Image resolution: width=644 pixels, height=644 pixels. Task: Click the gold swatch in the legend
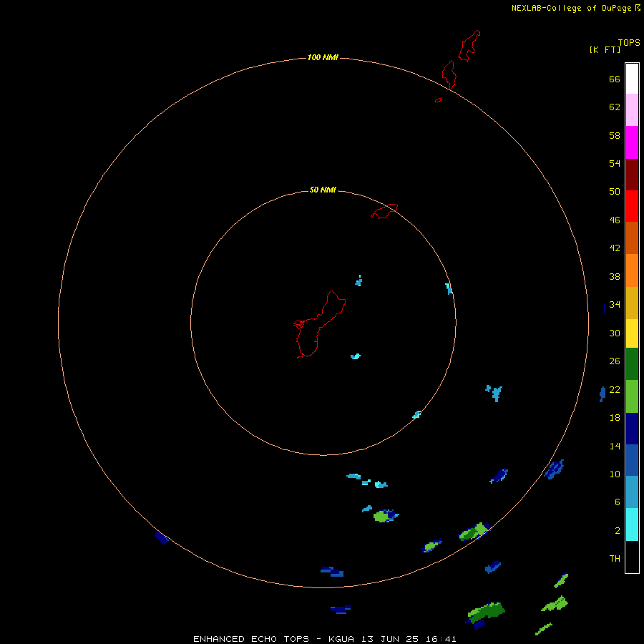tap(632, 303)
